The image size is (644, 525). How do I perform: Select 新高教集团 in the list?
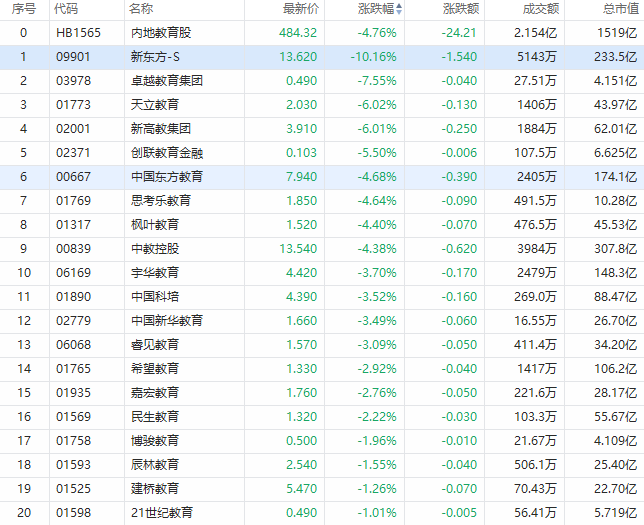click(161, 129)
